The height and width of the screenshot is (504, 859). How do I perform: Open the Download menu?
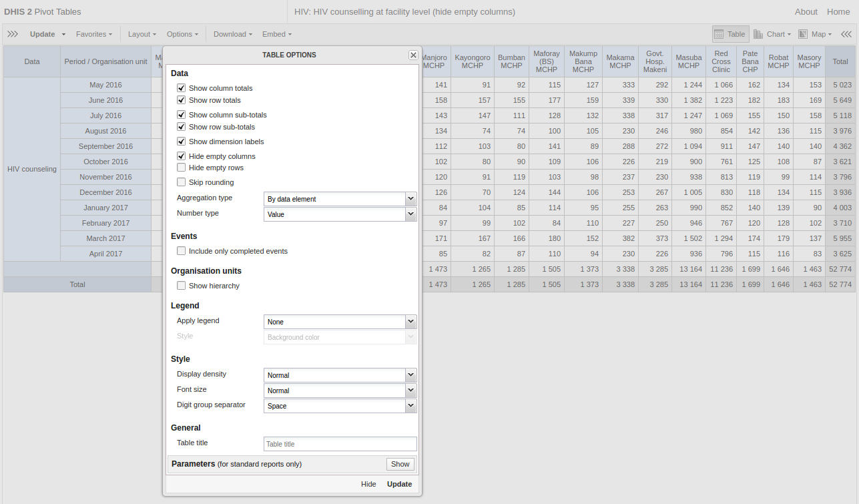[x=232, y=34]
